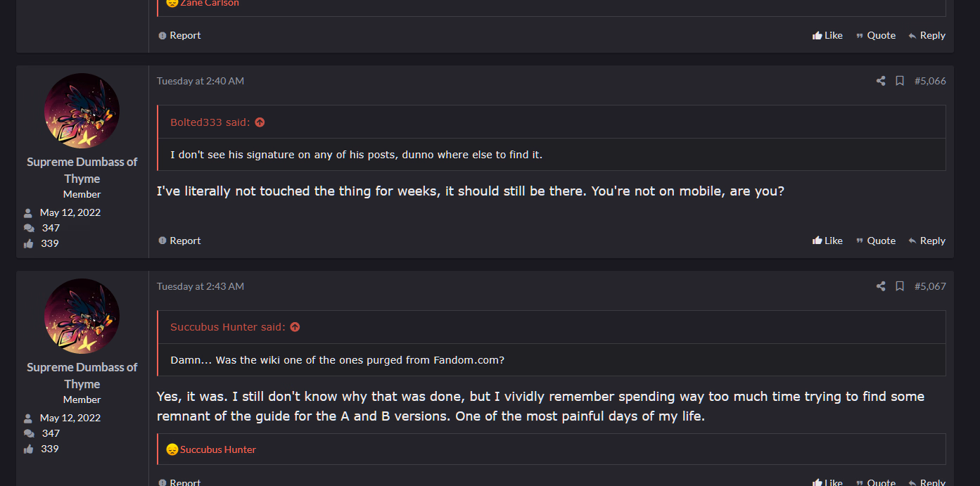The width and height of the screenshot is (980, 486).
Task: Jump to Bolted333's quoted post arrow
Action: (260, 122)
